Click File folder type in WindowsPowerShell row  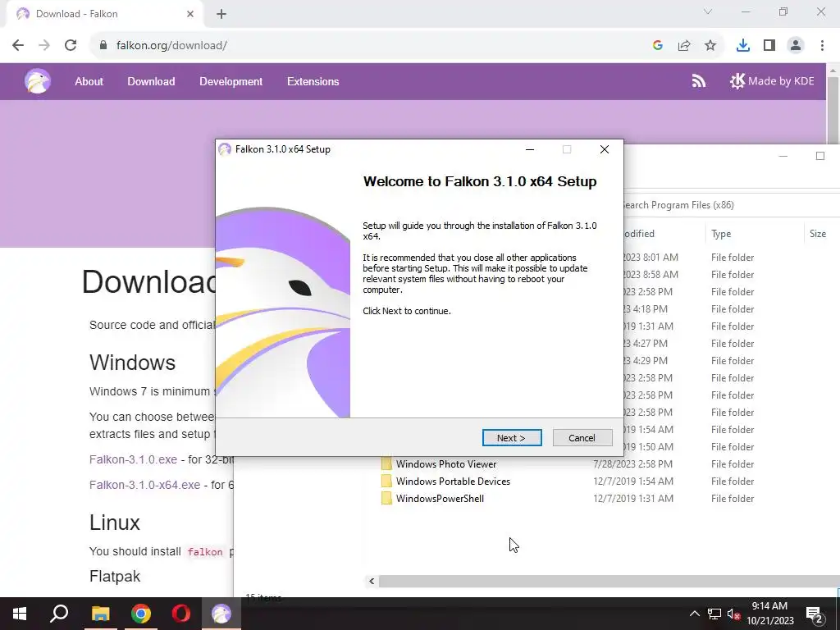coord(733,498)
